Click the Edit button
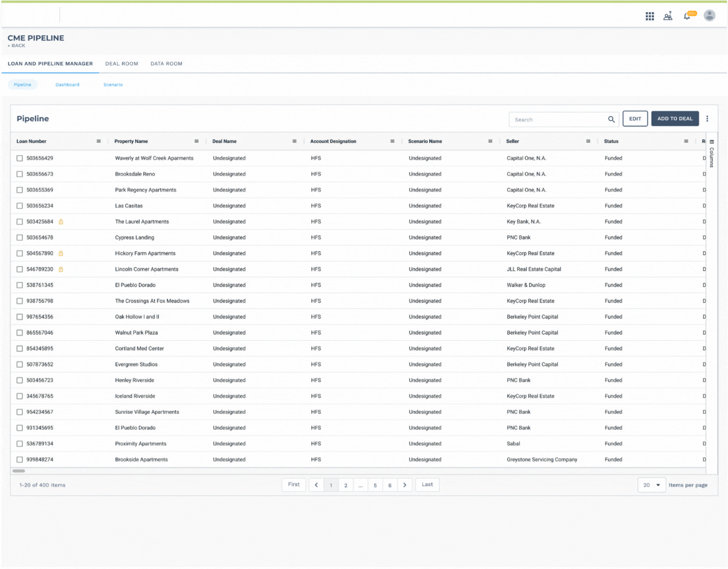728x569 pixels. tap(635, 119)
